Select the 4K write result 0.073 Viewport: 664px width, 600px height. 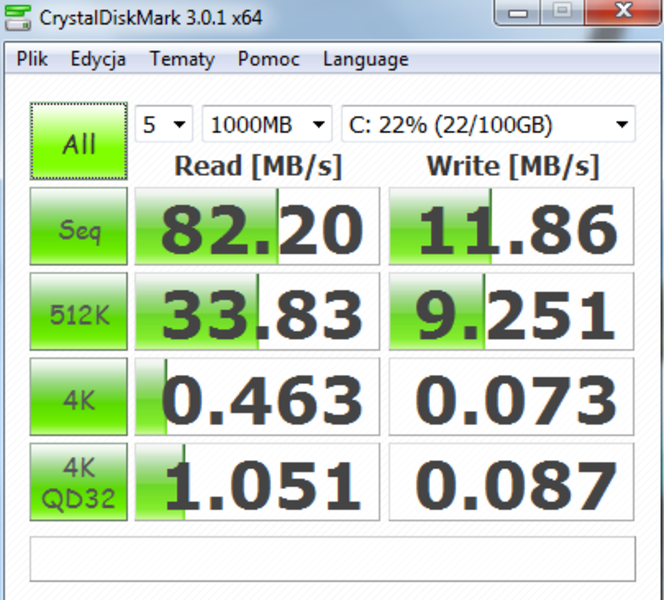coord(511,397)
